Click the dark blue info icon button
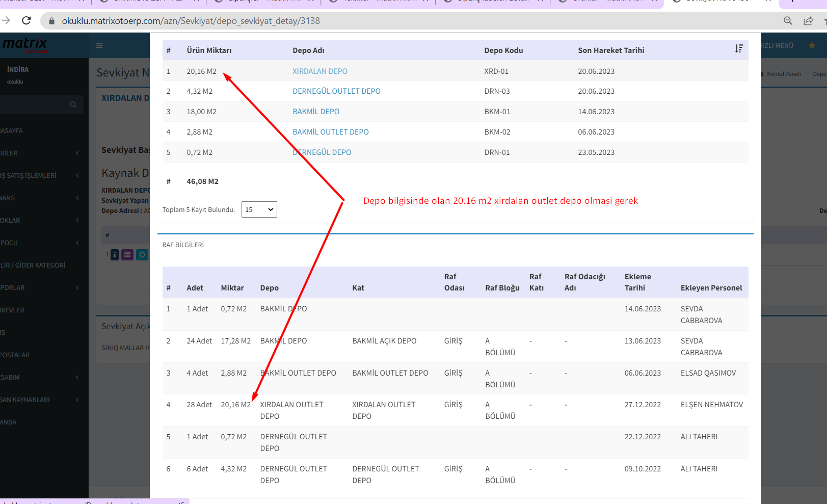The width and height of the screenshot is (827, 504). [115, 254]
